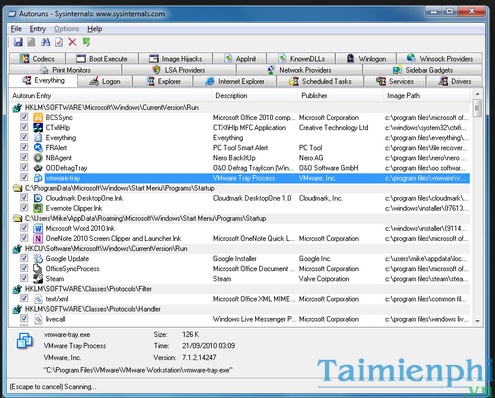The image size is (495, 398).
Task: Click the scrollbar up arrow
Action: pos(477,94)
